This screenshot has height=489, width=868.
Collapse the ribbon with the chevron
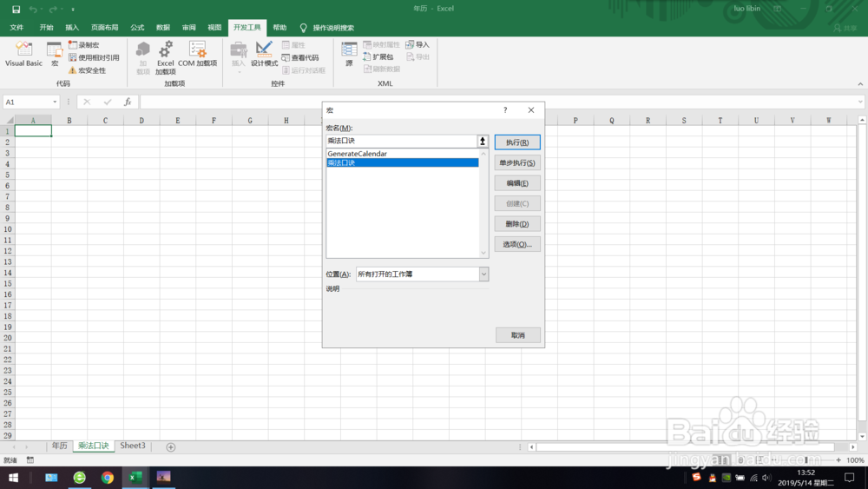point(860,84)
